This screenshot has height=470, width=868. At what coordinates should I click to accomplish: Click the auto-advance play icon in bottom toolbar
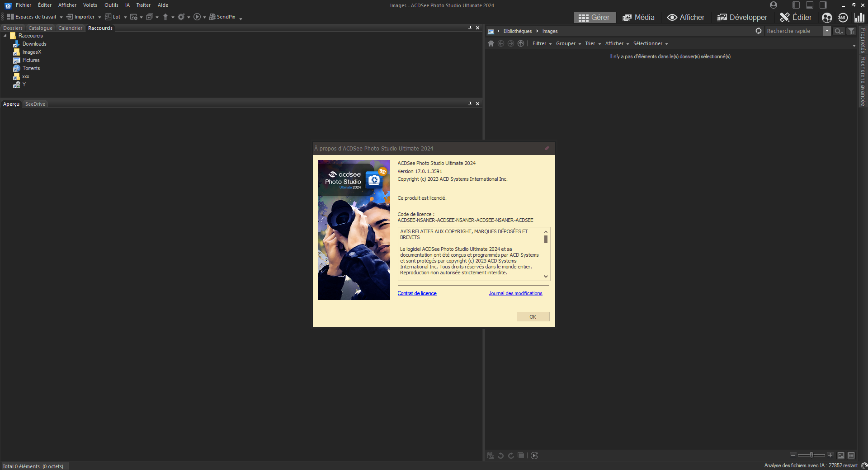[x=534, y=456]
